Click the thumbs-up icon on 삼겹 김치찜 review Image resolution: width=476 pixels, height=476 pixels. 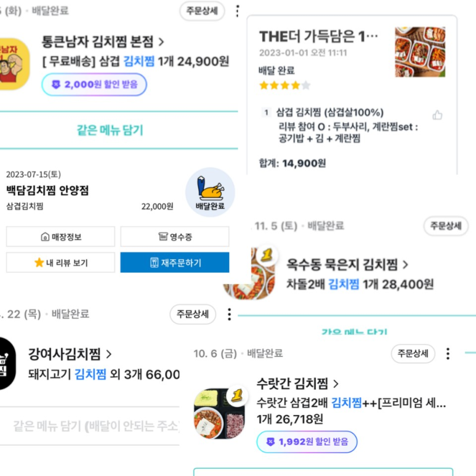tap(437, 115)
